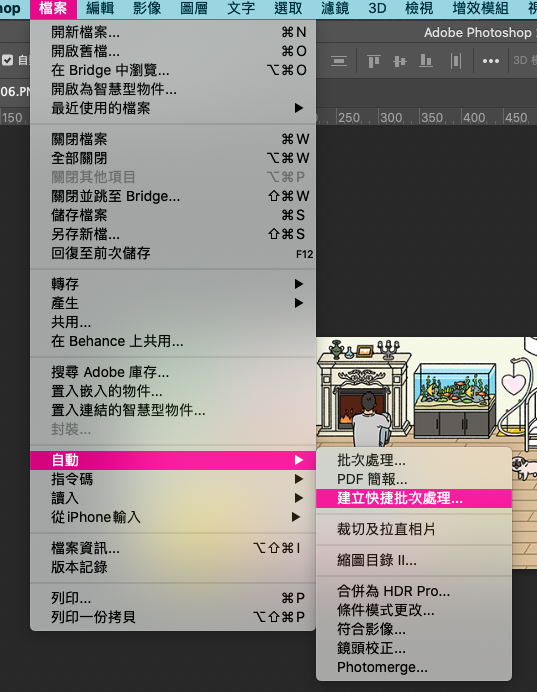Open the 檢視 menu
The height and width of the screenshot is (692, 537).
419,8
